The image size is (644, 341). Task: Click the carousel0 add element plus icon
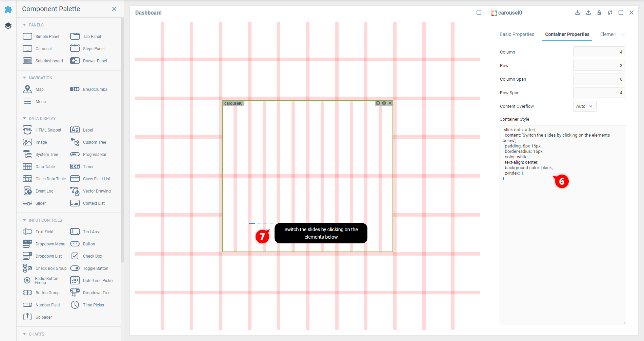click(378, 103)
